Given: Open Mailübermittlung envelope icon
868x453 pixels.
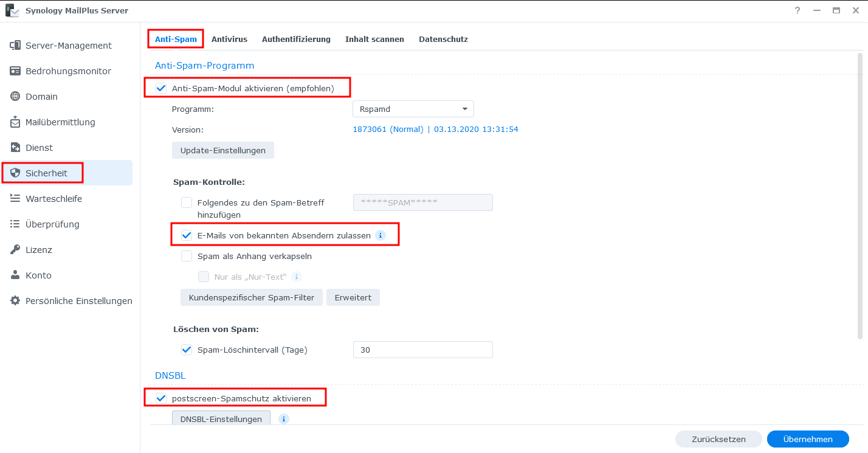Looking at the screenshot, I should [x=15, y=122].
